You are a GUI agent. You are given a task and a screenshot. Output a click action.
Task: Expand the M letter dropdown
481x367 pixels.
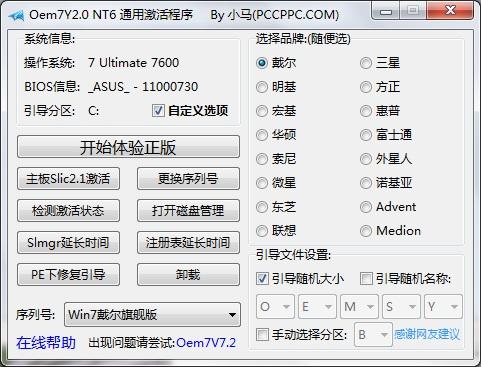[359, 306]
